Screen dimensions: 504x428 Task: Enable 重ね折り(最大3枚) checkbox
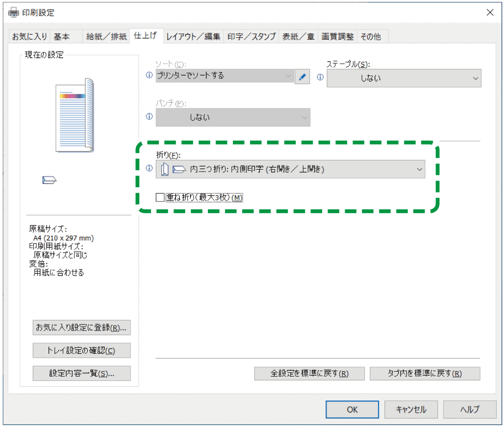click(160, 198)
